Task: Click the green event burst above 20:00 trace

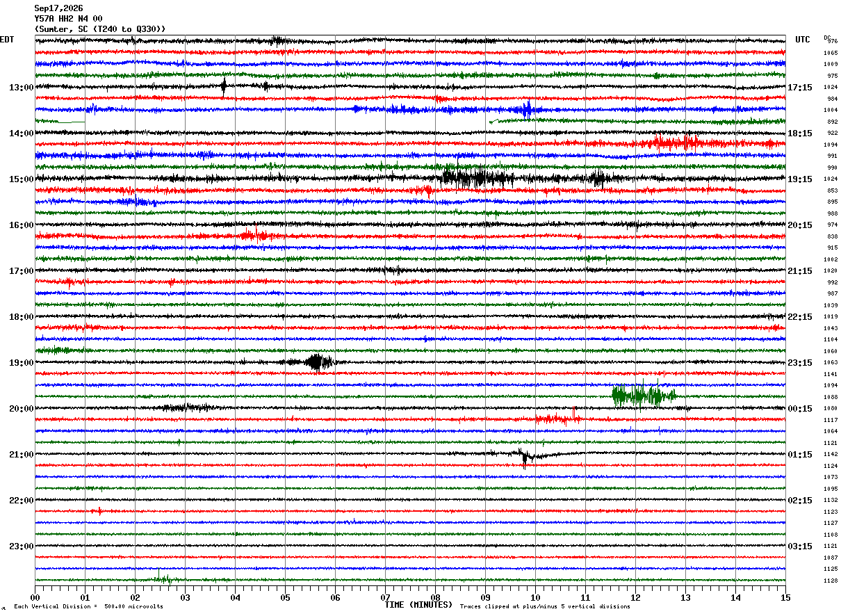Action: coord(643,395)
